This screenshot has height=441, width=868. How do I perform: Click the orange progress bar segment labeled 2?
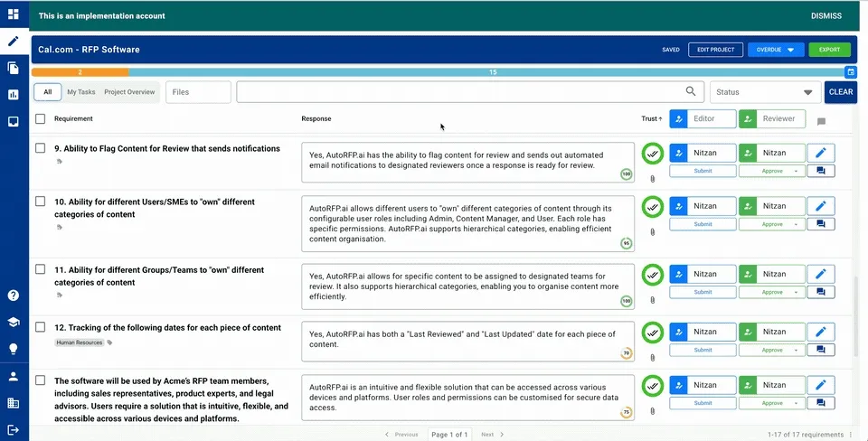pyautogui.click(x=80, y=72)
